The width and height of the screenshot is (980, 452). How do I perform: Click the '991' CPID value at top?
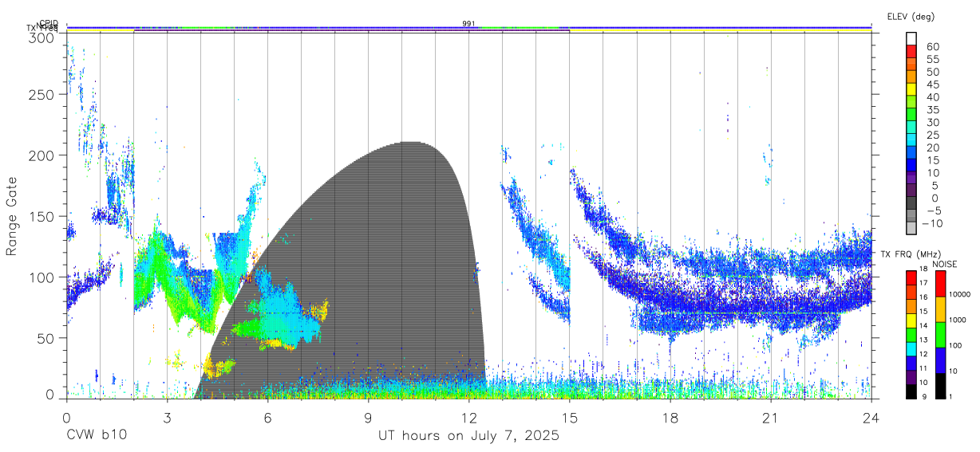click(468, 24)
